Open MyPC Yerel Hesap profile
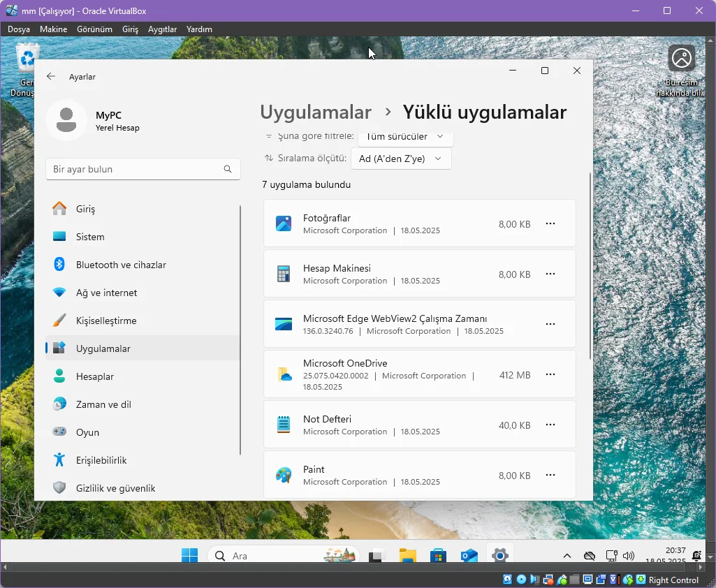 coord(94,121)
